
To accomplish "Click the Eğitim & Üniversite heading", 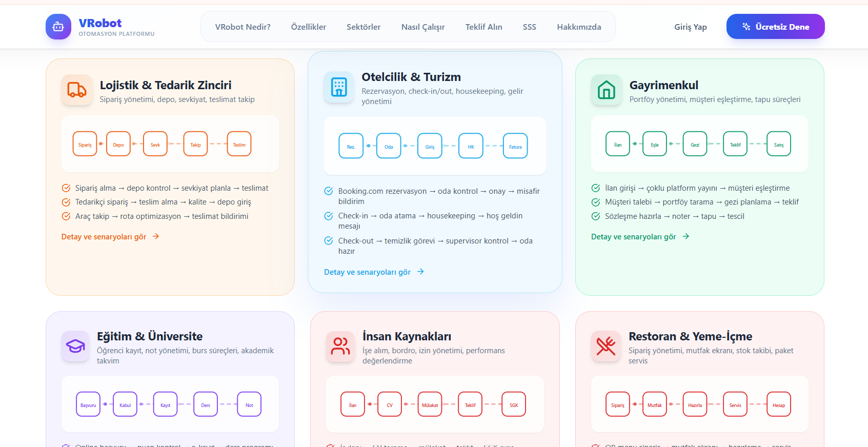I will click(x=150, y=336).
